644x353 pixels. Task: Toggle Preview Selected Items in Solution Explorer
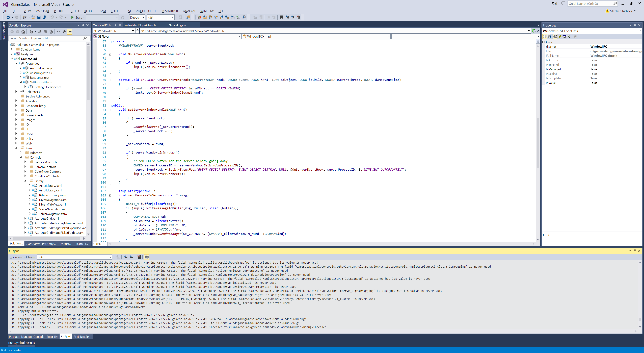(x=69, y=32)
